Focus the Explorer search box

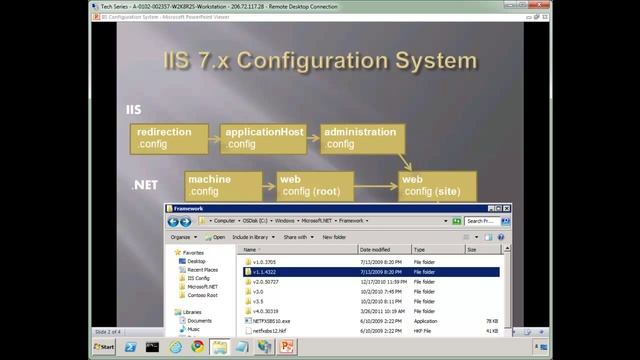coord(482,221)
